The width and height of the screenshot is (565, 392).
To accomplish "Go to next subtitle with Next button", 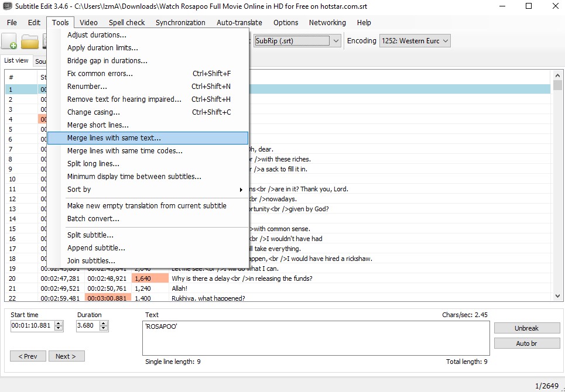I will (66, 356).
